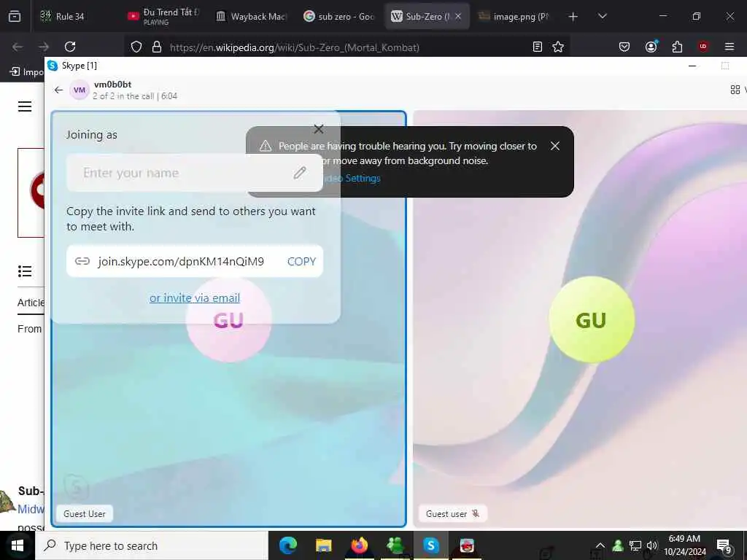747x560 pixels.
Task: Open Firefox View recent browsing icon
Action: tap(15, 17)
